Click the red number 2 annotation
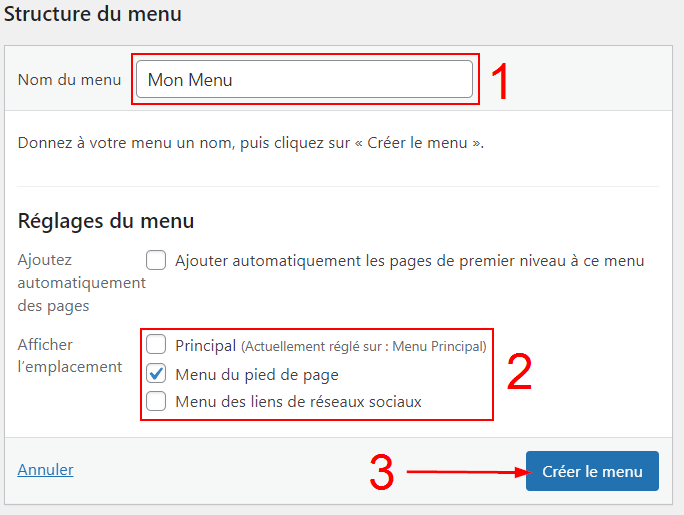This screenshot has height=515, width=684. pos(519,373)
